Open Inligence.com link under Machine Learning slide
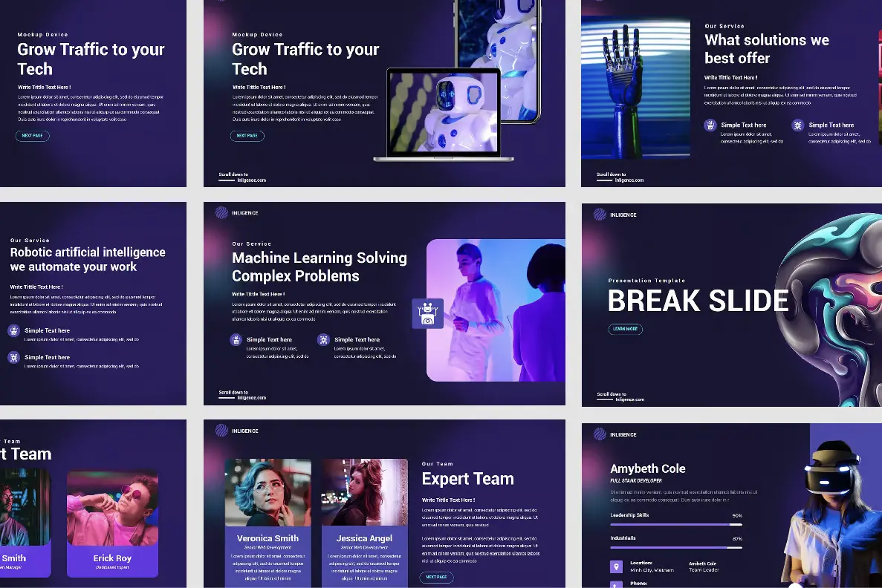This screenshot has height=588, width=882. pyautogui.click(x=251, y=397)
